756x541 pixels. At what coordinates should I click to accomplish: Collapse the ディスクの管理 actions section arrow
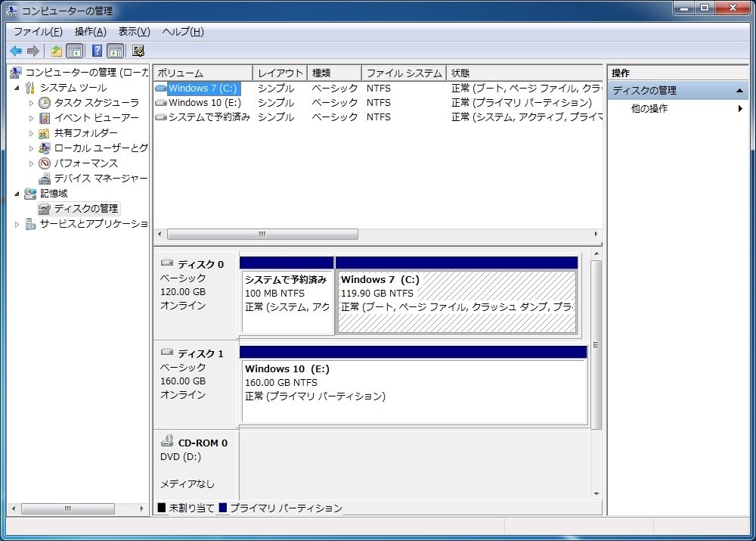pos(739,91)
